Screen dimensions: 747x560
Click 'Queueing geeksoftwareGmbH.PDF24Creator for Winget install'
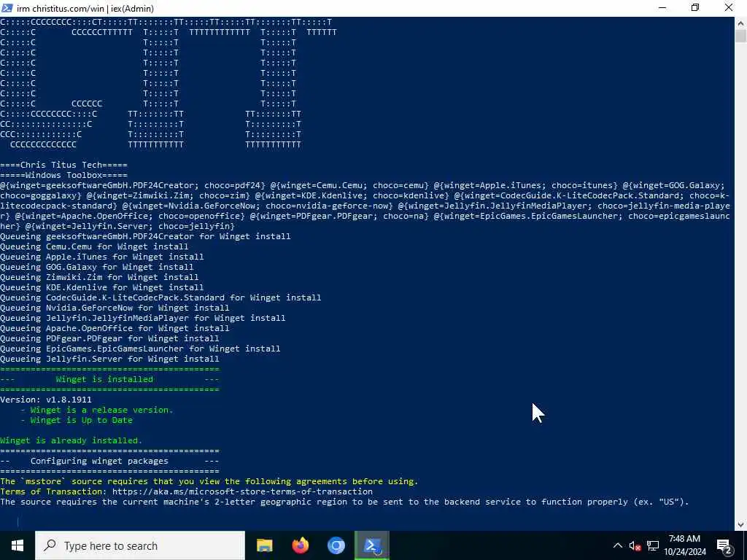click(145, 236)
